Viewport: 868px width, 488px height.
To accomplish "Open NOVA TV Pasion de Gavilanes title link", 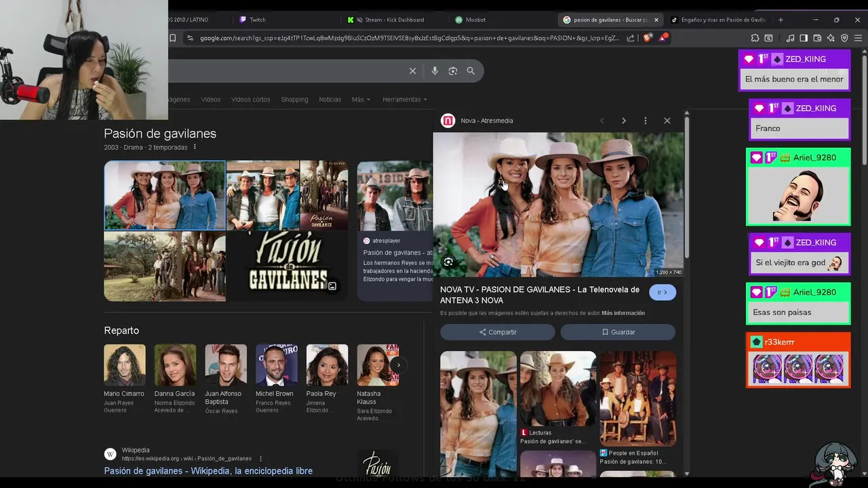I will point(540,295).
